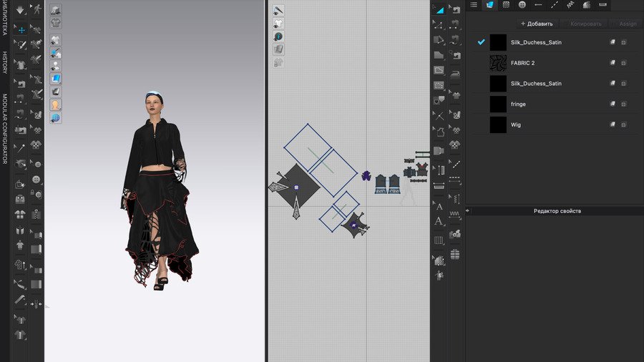
Task: Switch to the Fabric tab in object browser
Action: pyautogui.click(x=489, y=5)
